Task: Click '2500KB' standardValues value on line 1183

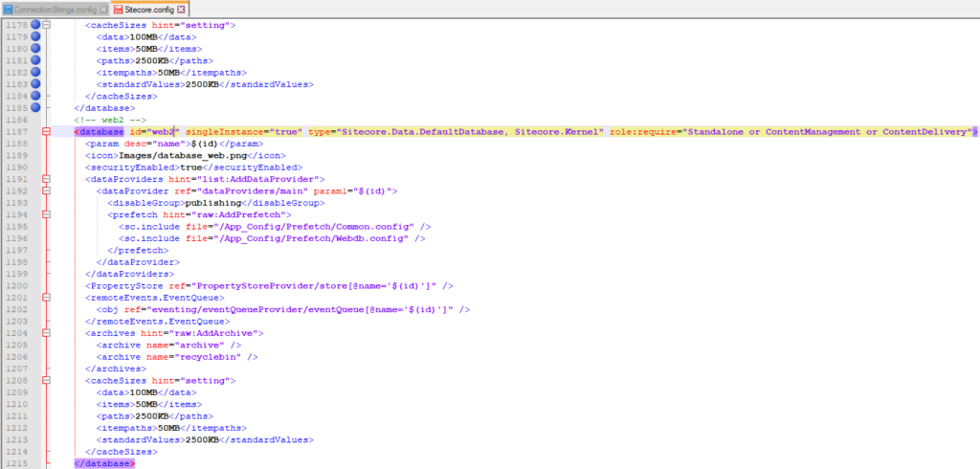Action: 202,84
